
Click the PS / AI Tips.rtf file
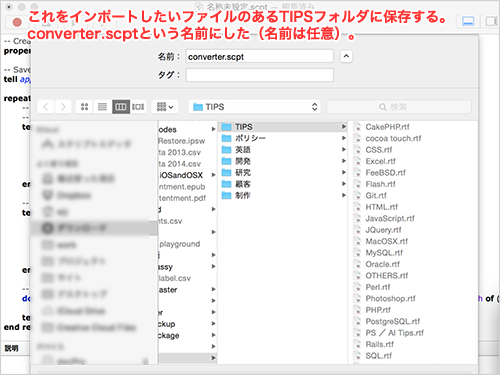coord(395,333)
